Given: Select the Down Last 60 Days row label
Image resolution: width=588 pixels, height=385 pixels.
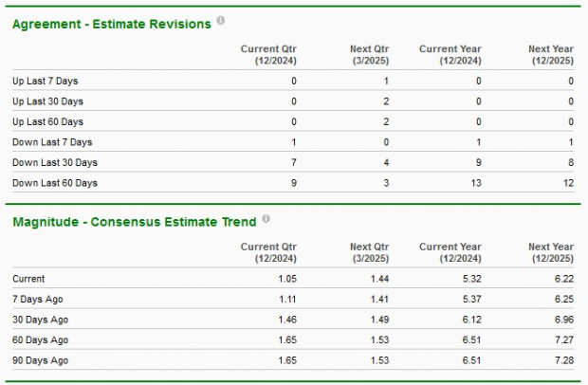Looking at the screenshot, I should pos(55,183).
